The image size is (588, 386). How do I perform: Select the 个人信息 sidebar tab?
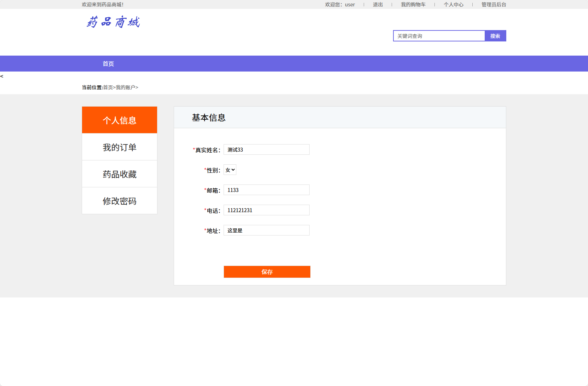[x=119, y=120]
